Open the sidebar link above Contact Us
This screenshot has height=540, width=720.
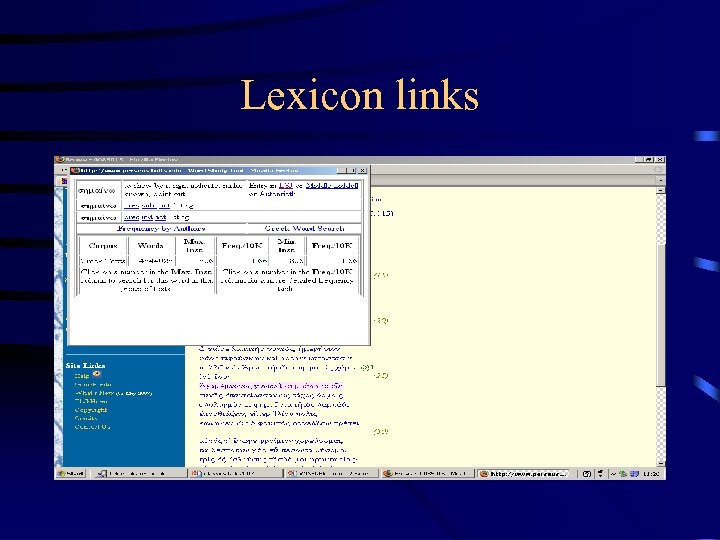(x=86, y=418)
